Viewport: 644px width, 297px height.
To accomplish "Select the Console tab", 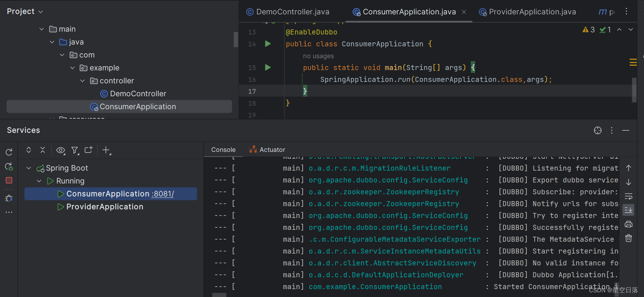I will (223, 150).
